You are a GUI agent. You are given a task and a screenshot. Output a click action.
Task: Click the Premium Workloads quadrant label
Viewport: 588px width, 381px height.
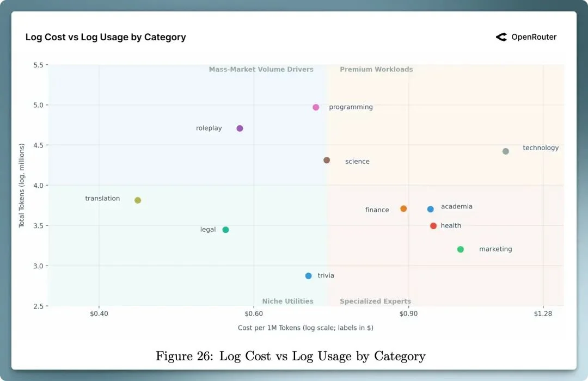coord(376,70)
